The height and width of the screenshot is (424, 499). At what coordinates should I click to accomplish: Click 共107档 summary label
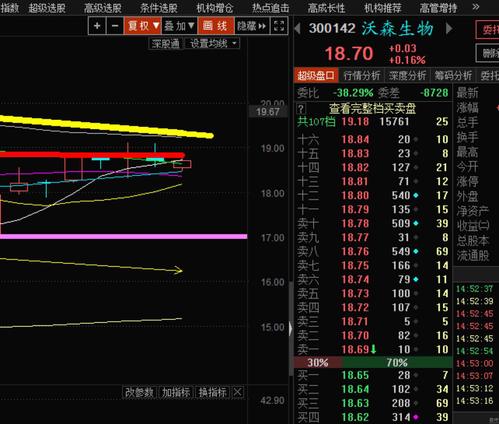pos(316,121)
